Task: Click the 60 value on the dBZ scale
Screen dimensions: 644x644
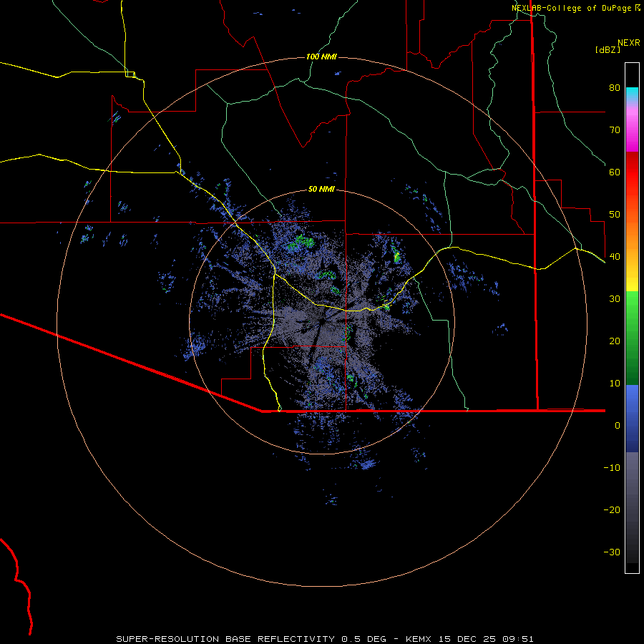Action: (615, 172)
